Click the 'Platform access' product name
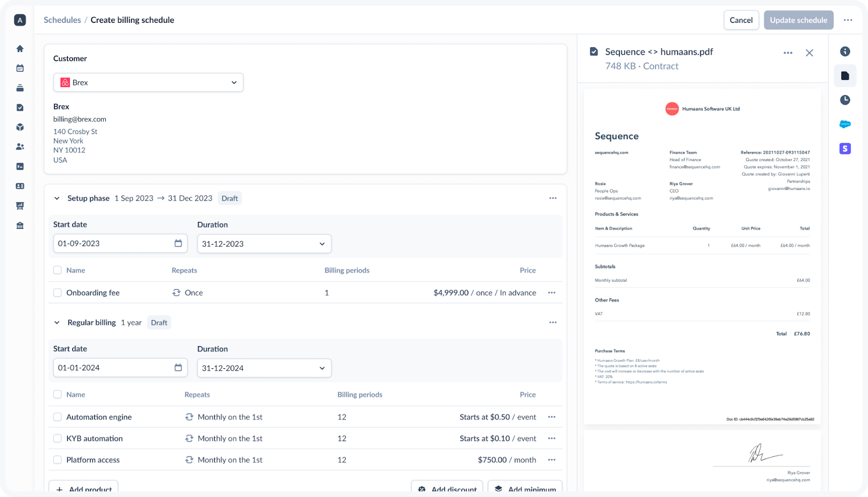The width and height of the screenshot is (868, 497). (x=93, y=460)
